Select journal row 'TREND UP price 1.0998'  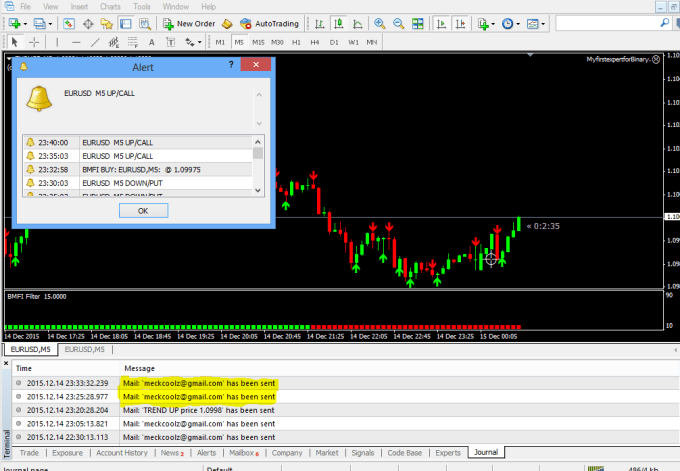point(345,410)
